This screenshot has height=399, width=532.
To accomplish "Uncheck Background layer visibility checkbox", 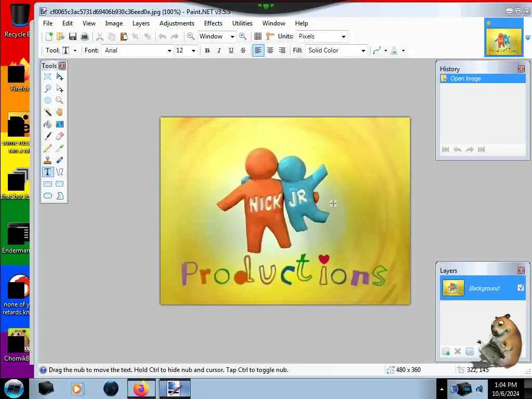I will pyautogui.click(x=521, y=288).
